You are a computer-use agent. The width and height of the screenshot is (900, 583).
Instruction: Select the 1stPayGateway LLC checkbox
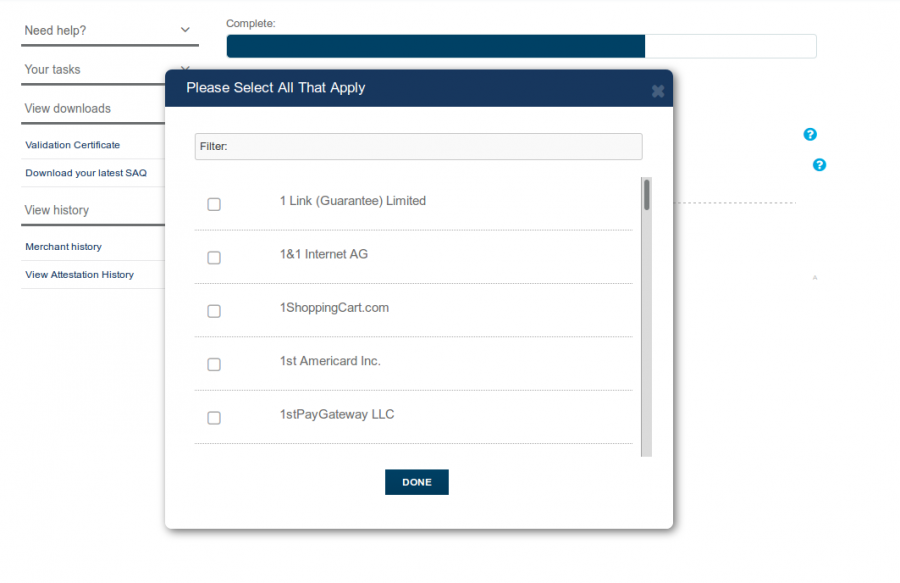[214, 418]
